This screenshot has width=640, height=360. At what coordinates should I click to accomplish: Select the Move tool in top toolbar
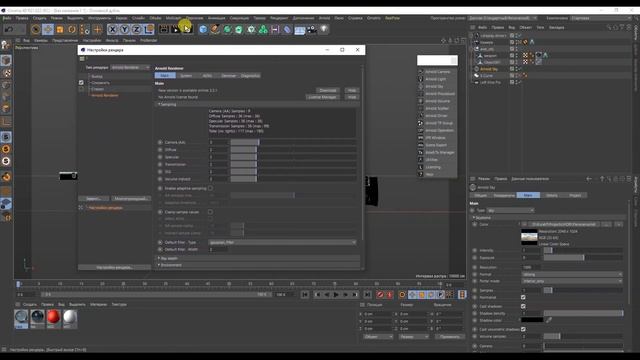tap(48, 29)
